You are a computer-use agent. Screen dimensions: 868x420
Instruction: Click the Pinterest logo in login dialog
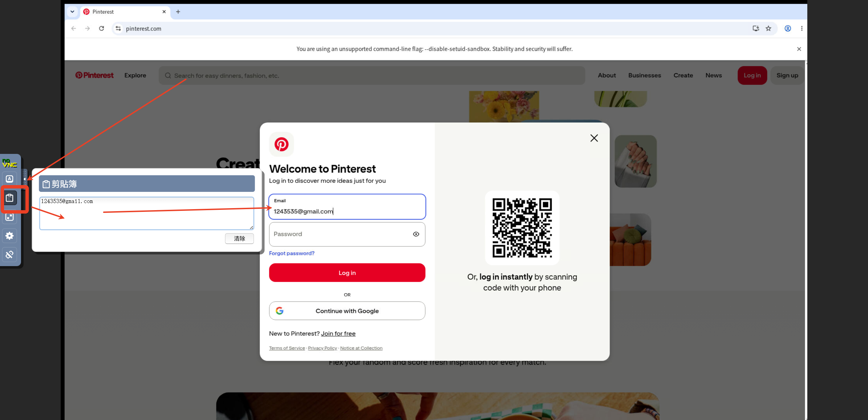point(281,144)
